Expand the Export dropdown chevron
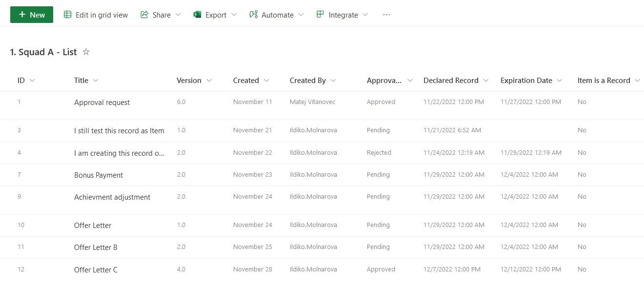 (x=234, y=15)
